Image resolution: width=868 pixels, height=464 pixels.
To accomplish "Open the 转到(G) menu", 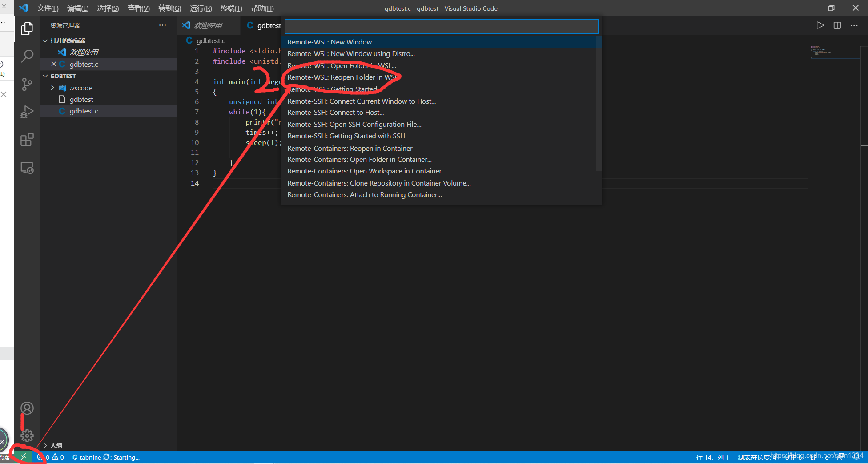I will coord(170,8).
